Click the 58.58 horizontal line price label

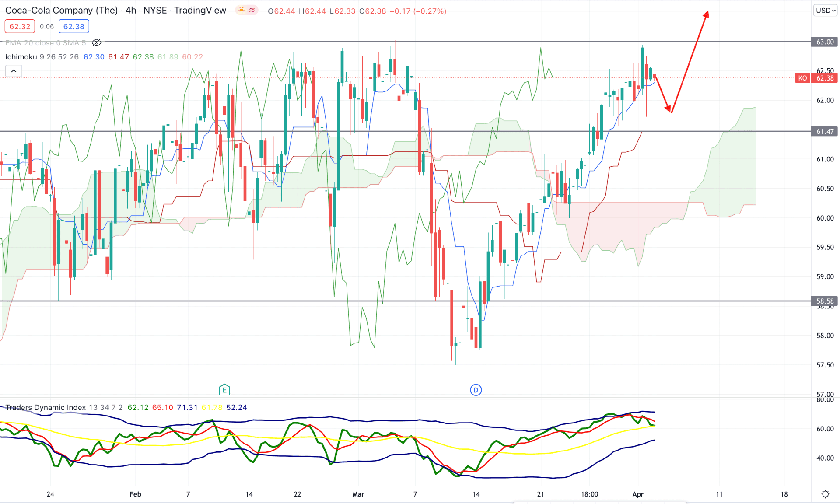coord(825,301)
